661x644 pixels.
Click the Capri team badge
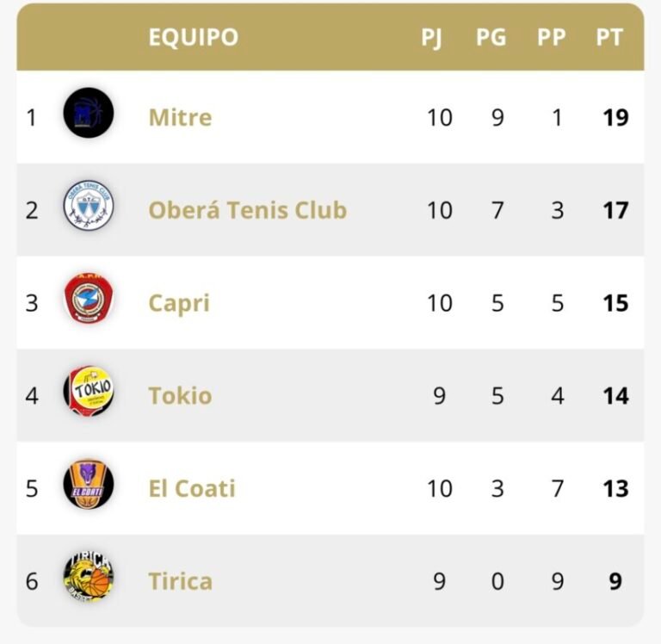(x=88, y=299)
